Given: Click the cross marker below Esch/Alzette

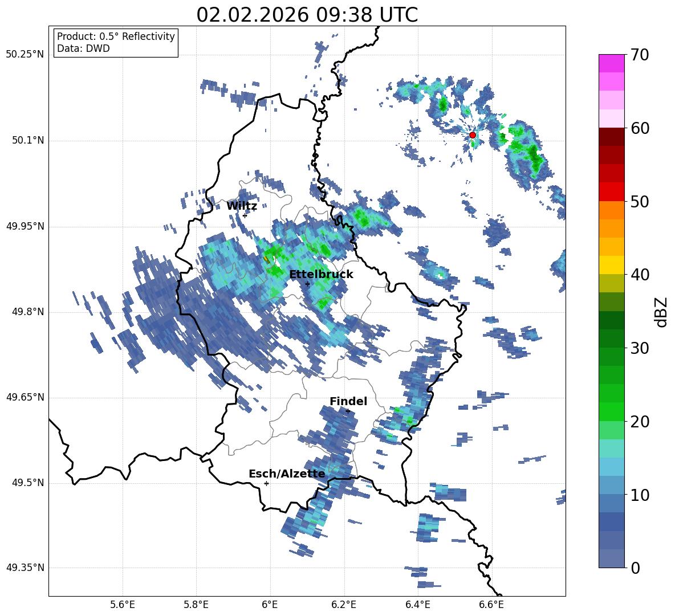Looking at the screenshot, I should [x=266, y=483].
